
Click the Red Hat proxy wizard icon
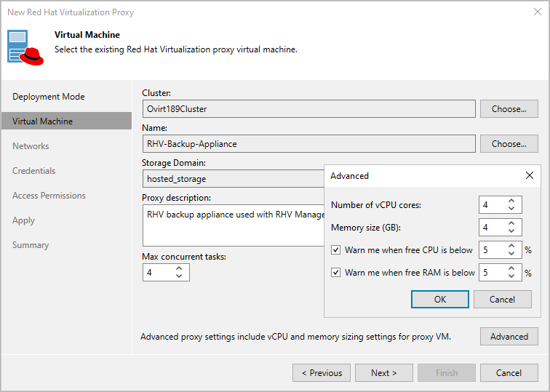(x=25, y=47)
